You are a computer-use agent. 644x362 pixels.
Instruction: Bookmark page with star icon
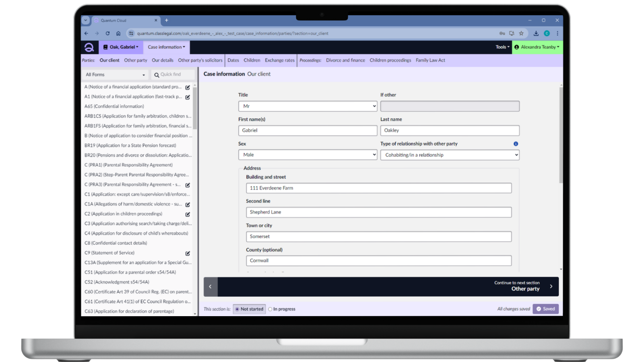[521, 33]
